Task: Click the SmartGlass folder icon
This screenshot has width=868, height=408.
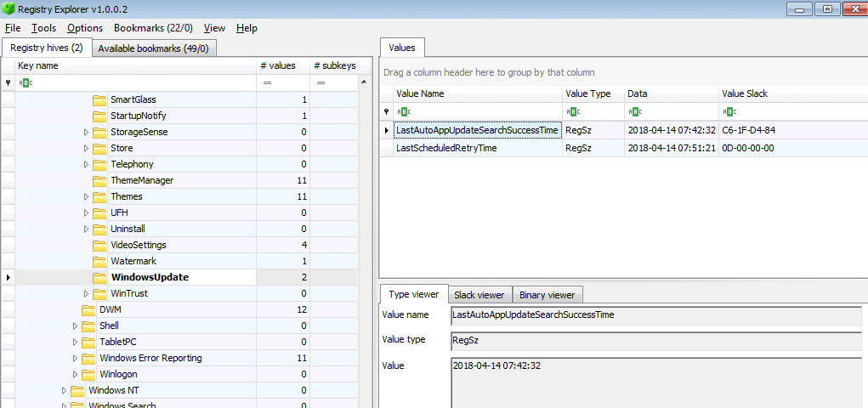Action: (99, 99)
